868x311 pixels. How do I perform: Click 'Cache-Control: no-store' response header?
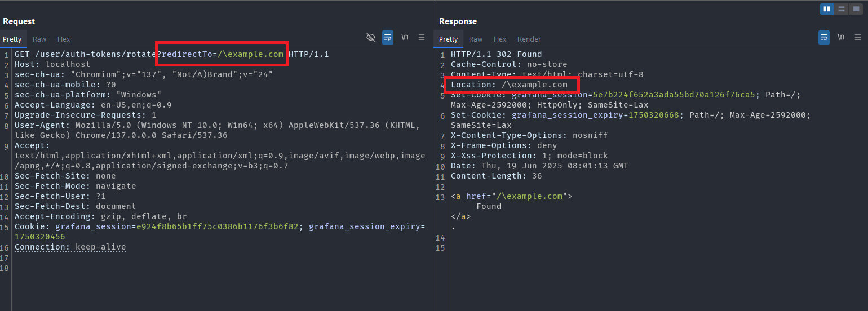pyautogui.click(x=509, y=65)
